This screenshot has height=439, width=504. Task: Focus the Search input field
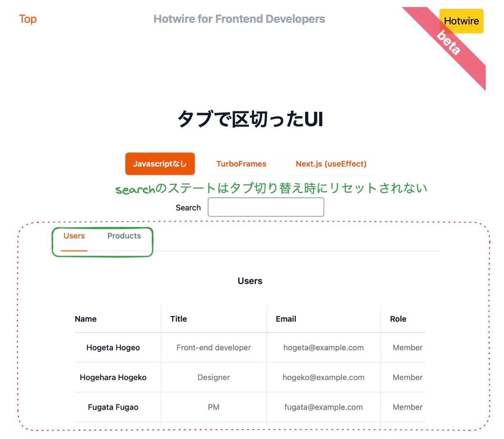coord(266,207)
